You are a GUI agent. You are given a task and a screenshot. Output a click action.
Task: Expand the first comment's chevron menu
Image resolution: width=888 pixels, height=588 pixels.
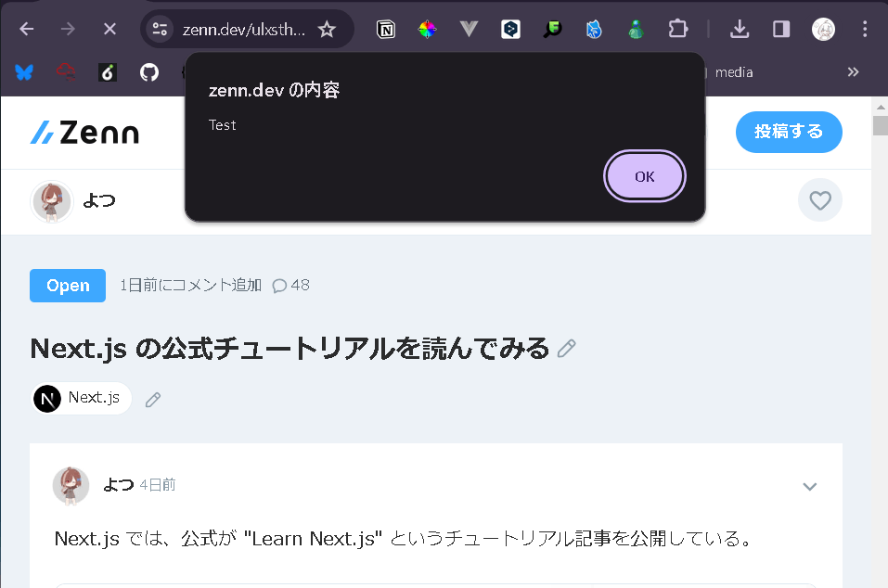point(810,486)
